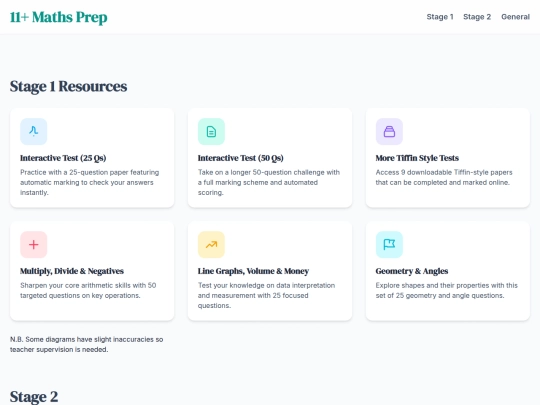540x405 pixels.
Task: Click the flag icon on Geometry & Angles
Action: coord(389,244)
